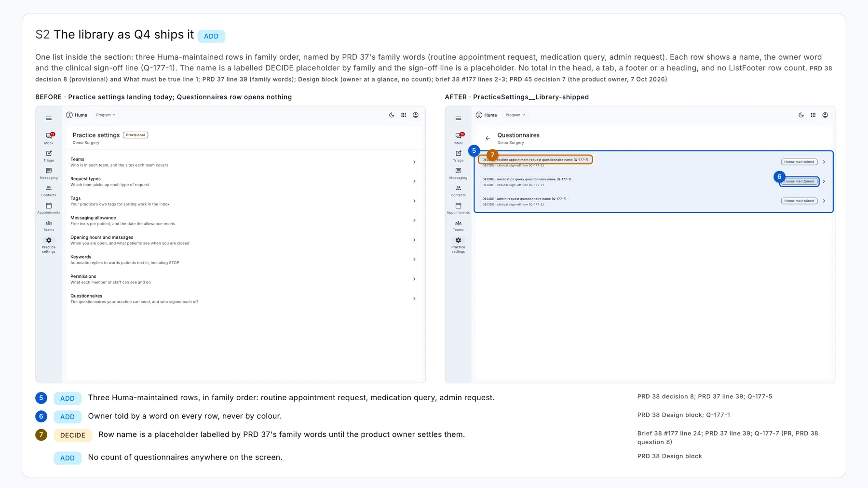
Task: Open Contacts in the BEFORE panel sidebar
Action: click(49, 190)
